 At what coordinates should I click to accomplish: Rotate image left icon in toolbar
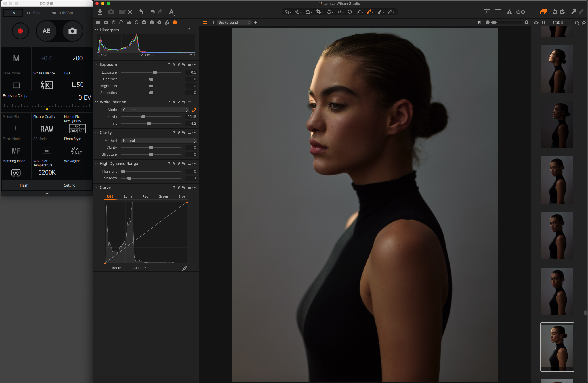[555, 12]
